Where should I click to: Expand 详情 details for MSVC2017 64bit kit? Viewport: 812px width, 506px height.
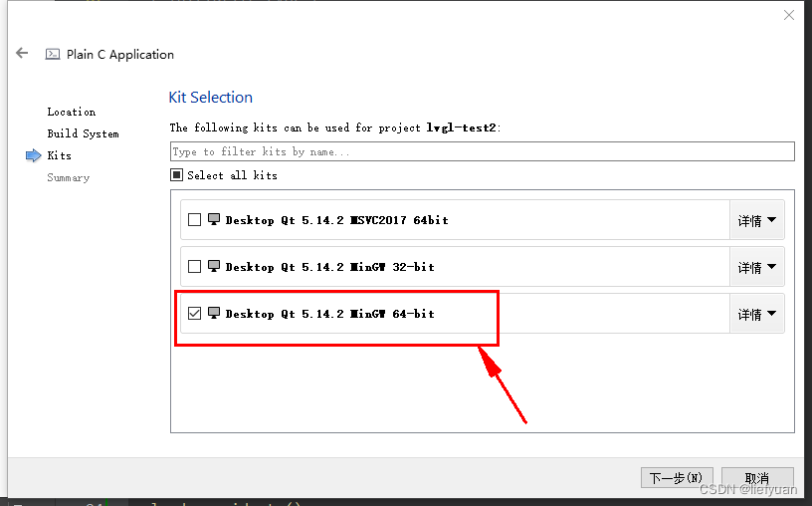[x=756, y=220]
